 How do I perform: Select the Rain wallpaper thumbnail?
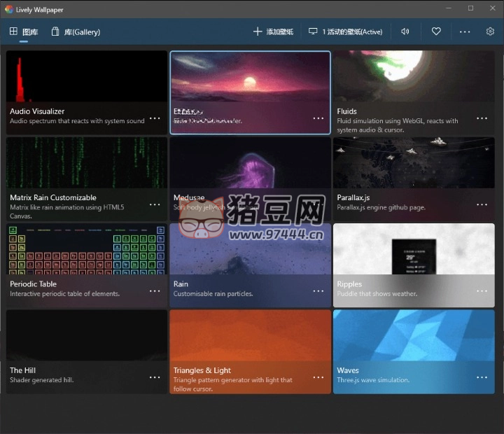[x=251, y=248]
